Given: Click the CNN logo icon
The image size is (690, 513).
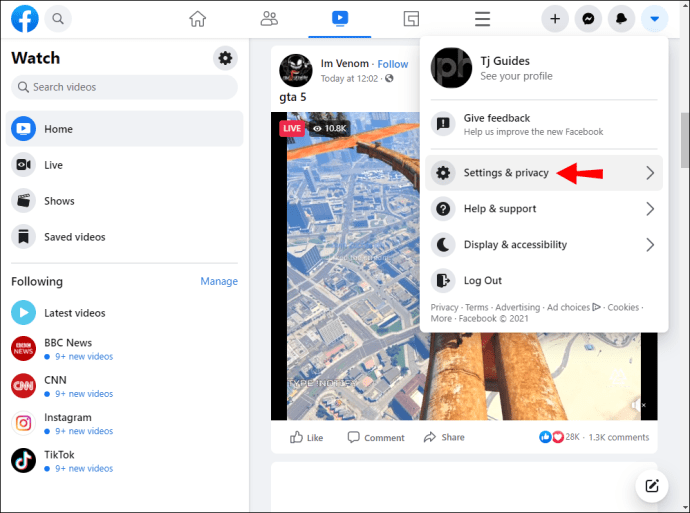Looking at the screenshot, I should pos(23,386).
